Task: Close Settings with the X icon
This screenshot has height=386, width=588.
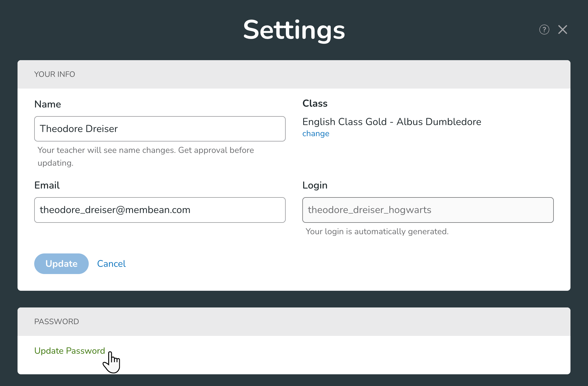Action: tap(562, 30)
